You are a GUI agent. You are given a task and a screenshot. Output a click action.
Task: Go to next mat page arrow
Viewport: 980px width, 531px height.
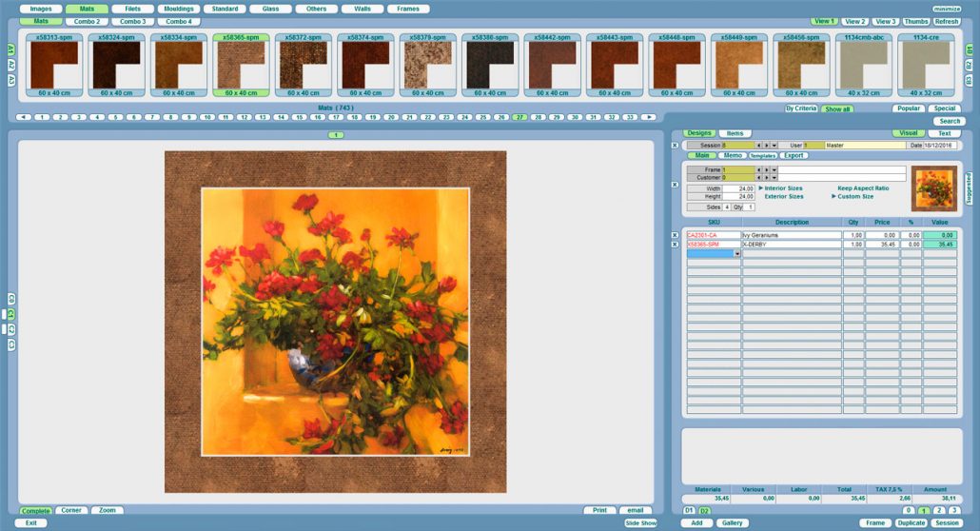650,117
